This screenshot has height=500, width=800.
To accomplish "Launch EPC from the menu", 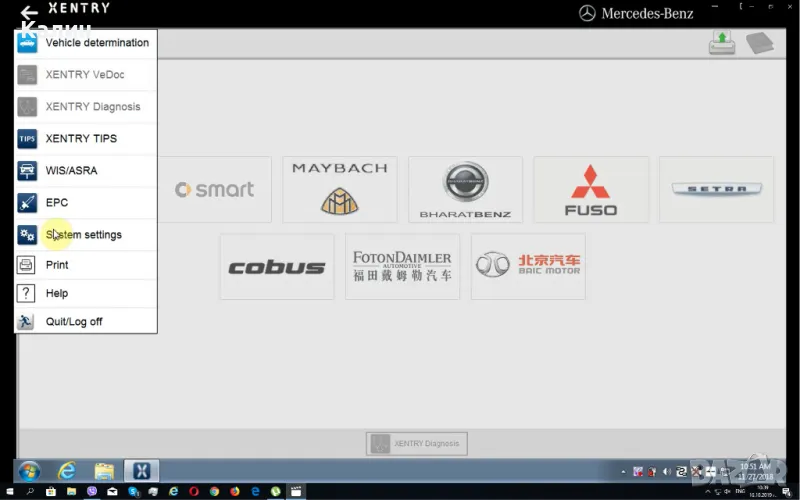I will 57,203.
